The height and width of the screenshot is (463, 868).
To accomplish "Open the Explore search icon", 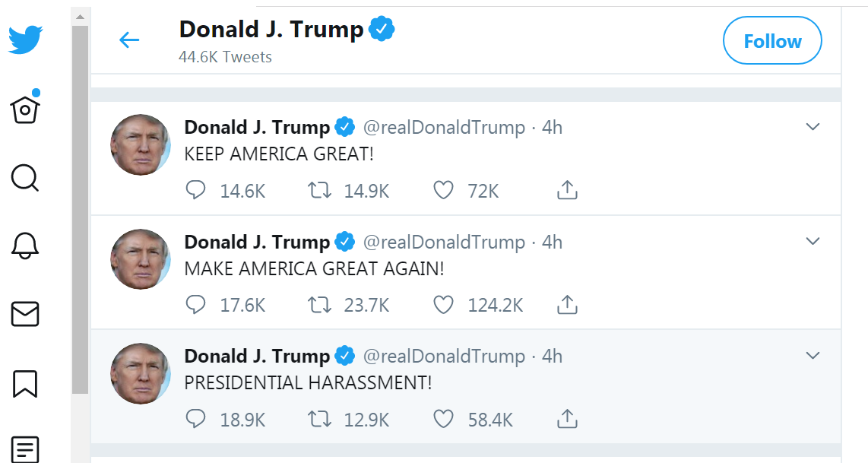I will point(25,178).
